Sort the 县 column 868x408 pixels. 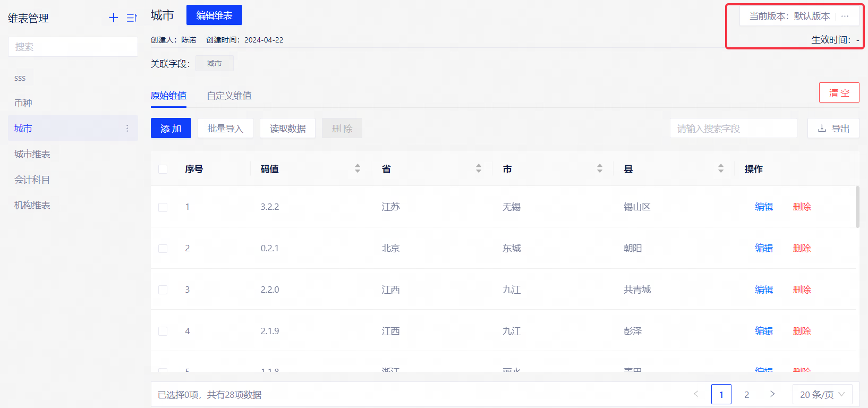click(721, 168)
